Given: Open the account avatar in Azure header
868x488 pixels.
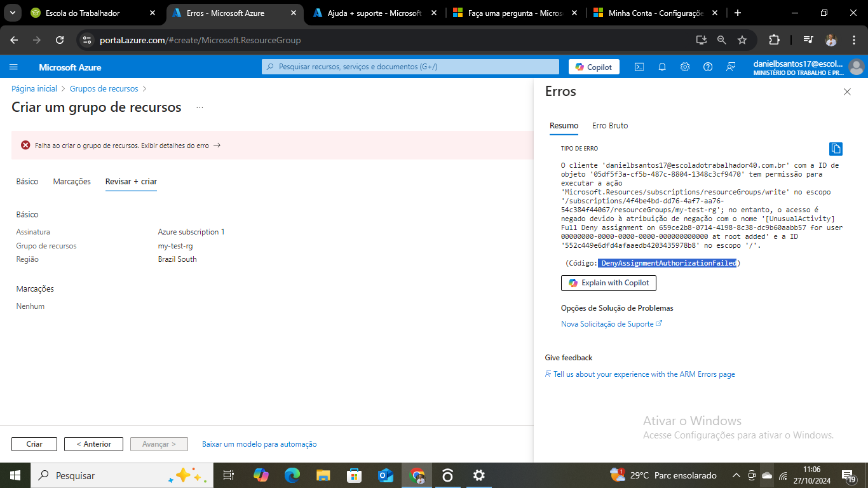Looking at the screenshot, I should point(856,67).
